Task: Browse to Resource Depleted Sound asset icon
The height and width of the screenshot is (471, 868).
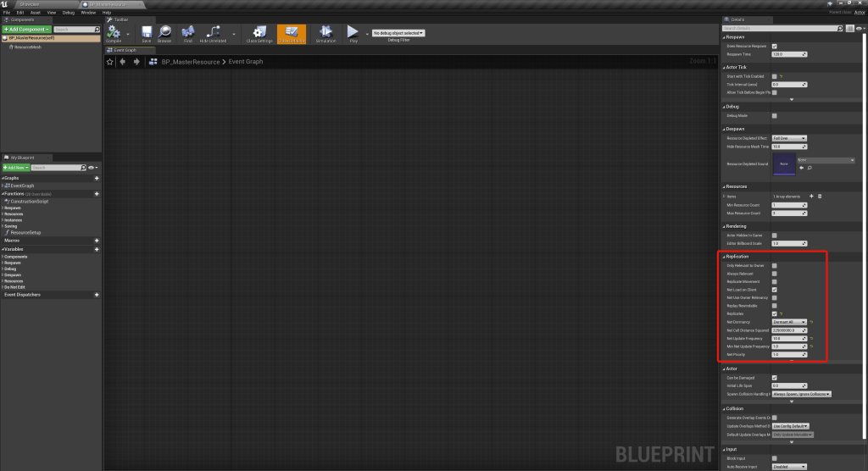Action: click(x=810, y=168)
